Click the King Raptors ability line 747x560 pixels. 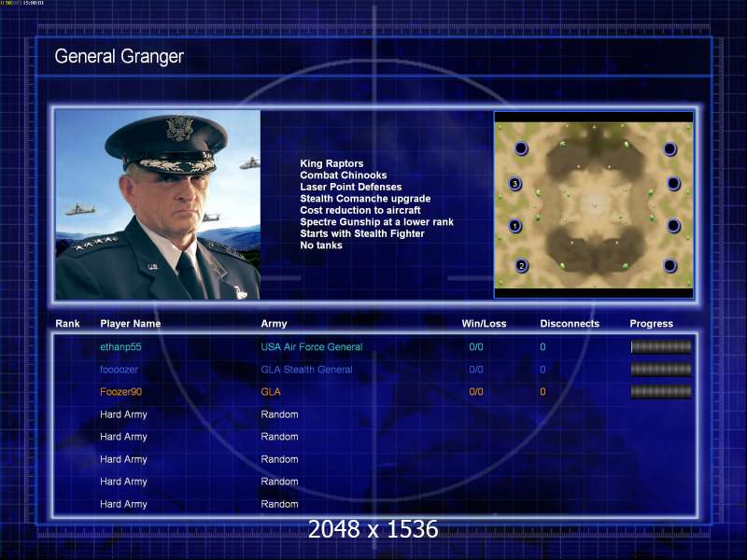[331, 163]
